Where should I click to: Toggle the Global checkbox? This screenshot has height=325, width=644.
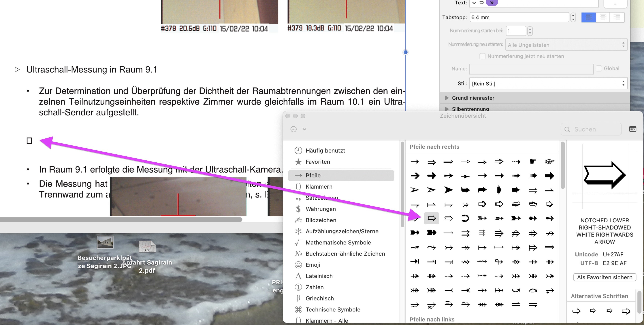pyautogui.click(x=599, y=69)
